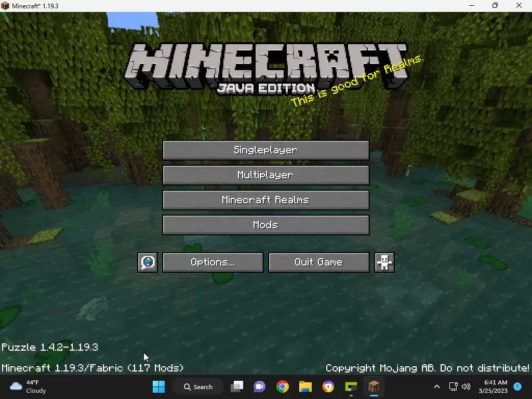Open language settings globe icon

pyautogui.click(x=148, y=262)
